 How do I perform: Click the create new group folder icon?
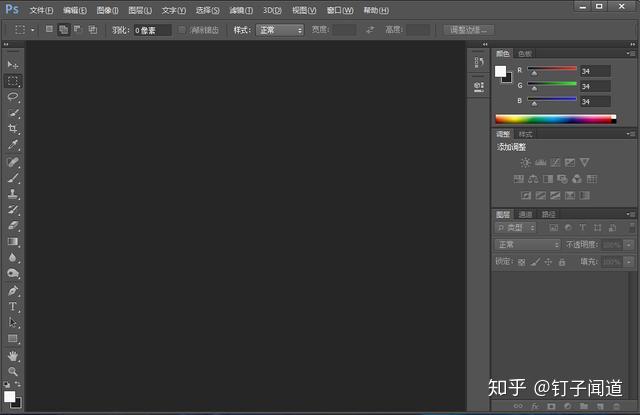tap(584, 406)
